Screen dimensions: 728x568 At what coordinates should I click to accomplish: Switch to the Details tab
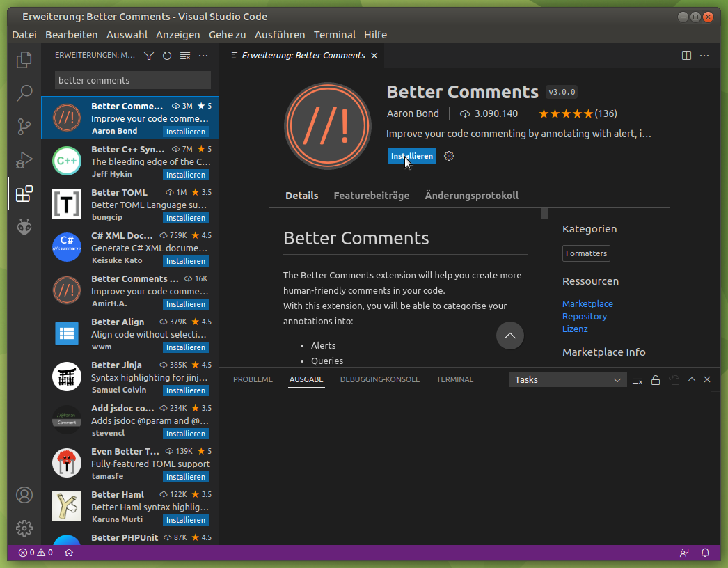(302, 196)
